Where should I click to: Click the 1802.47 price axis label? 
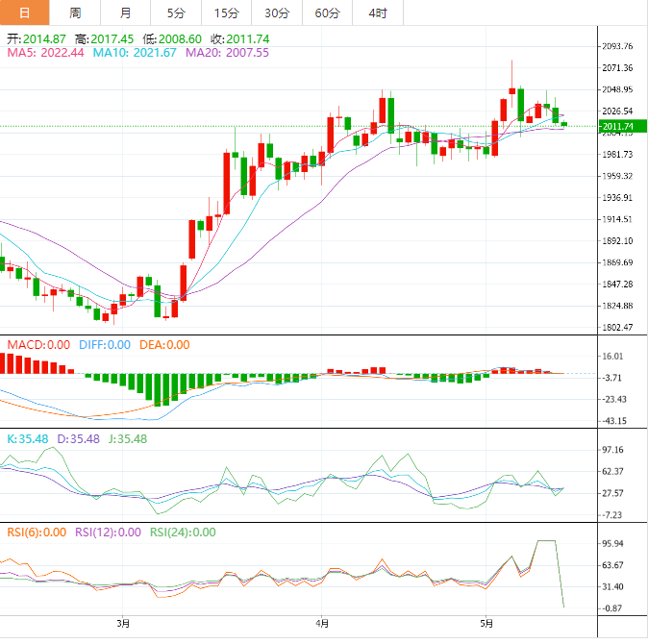click(617, 327)
